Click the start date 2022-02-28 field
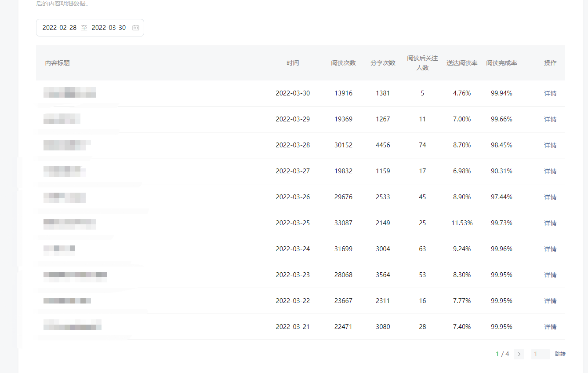Viewport: 588px width, 373px height. (x=59, y=28)
